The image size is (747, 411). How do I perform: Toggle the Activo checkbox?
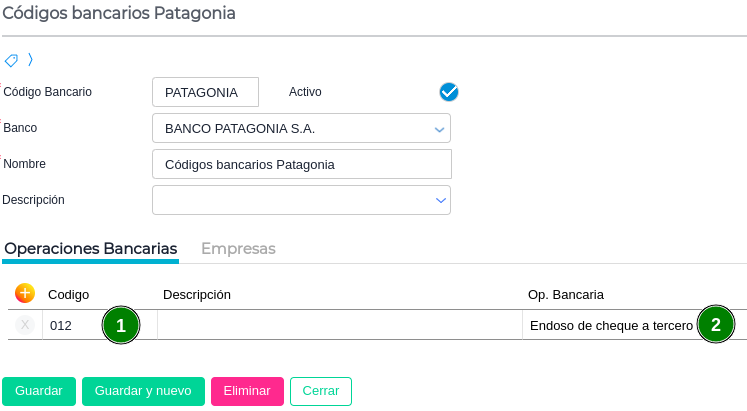click(449, 92)
